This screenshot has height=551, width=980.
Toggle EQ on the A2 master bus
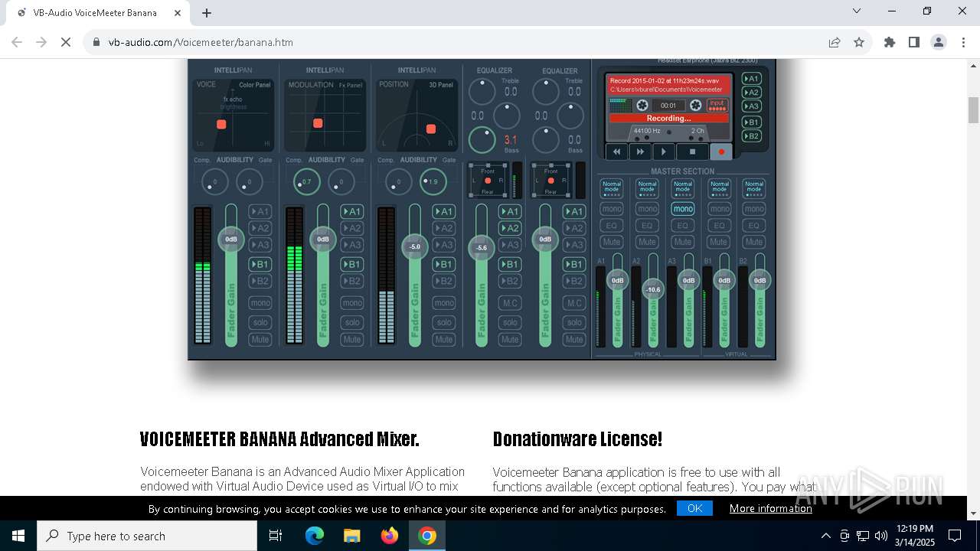648,226
